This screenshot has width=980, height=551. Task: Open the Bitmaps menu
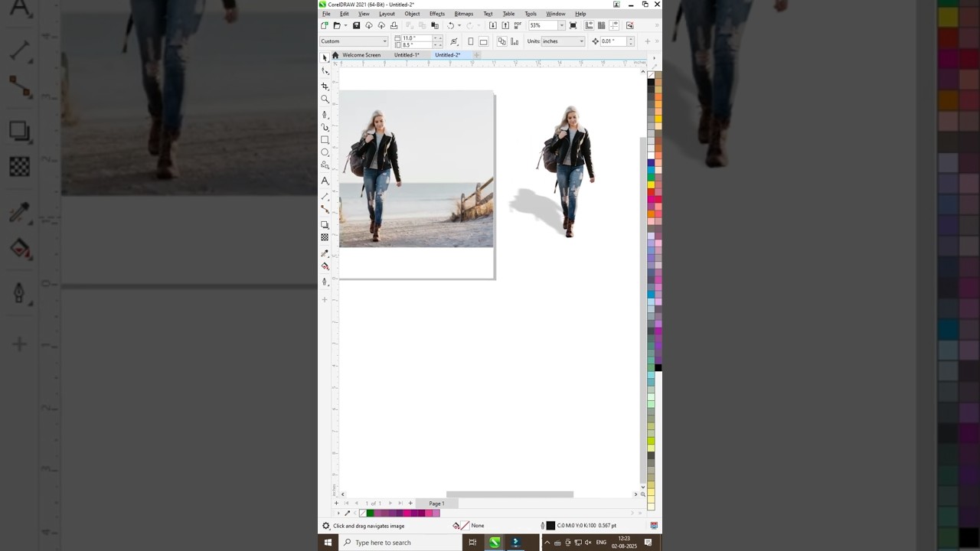pos(463,14)
